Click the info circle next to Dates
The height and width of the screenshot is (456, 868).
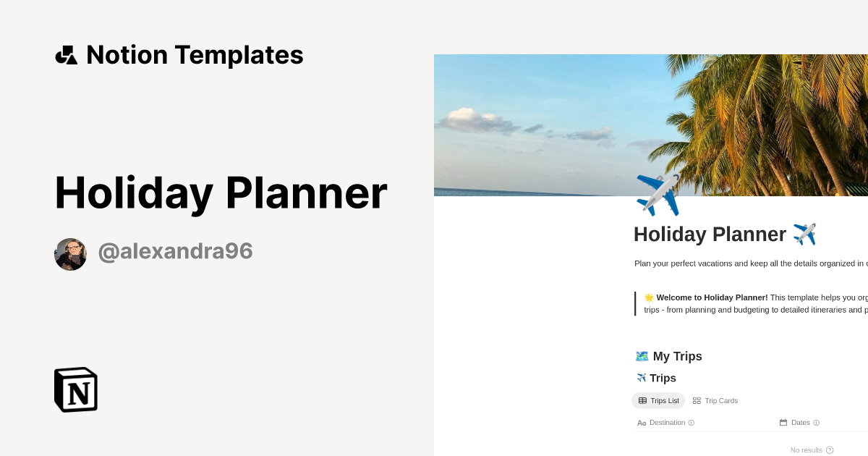817,423
